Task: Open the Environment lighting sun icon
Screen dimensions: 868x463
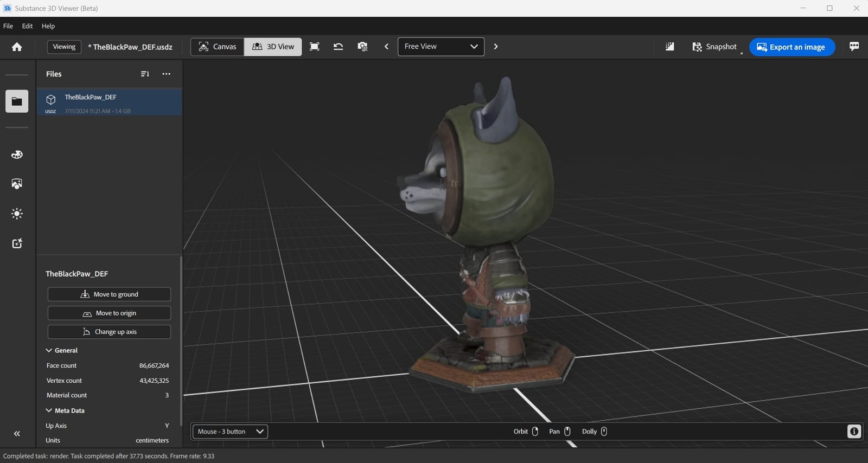Action: click(x=17, y=214)
